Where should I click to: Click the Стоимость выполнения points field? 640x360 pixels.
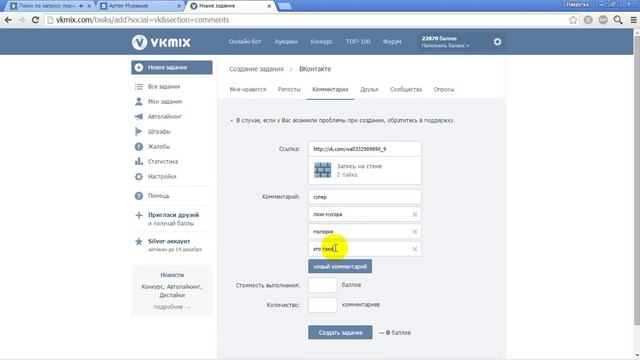pos(322,285)
